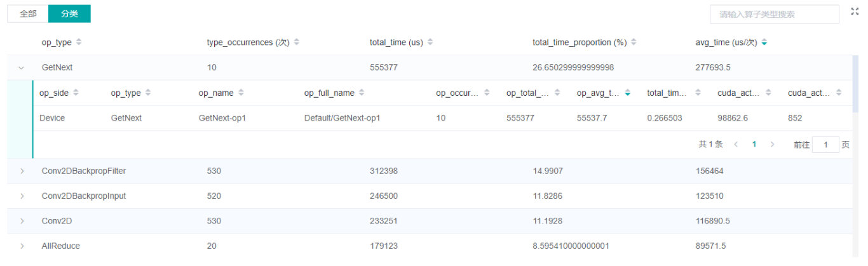Screen dimensions: 868x266
Task: Click the operator type search field
Action: pos(774,14)
